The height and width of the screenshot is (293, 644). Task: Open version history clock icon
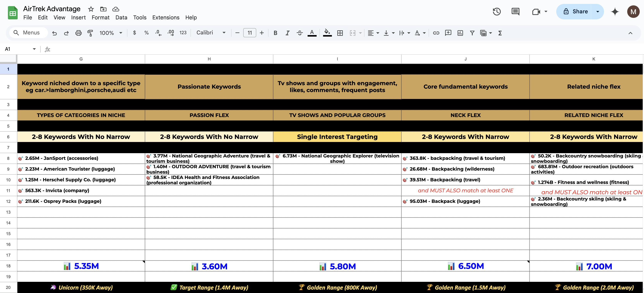pos(497,11)
